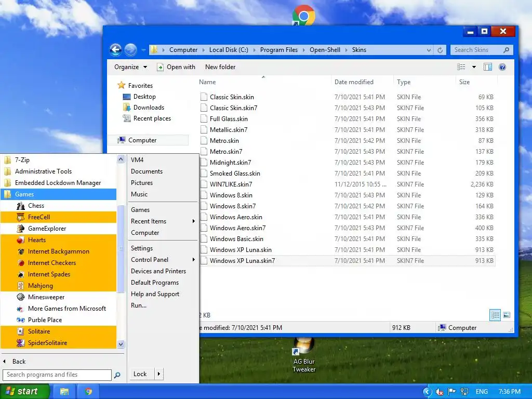This screenshot has width=532, height=399.
Task: Open the recent pages dropdown near Forward button
Action: coord(143,50)
